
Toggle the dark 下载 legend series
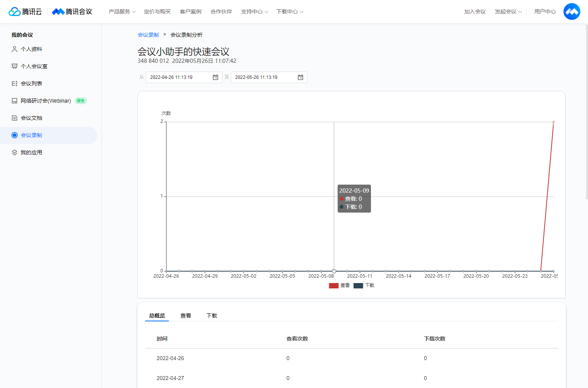364,285
